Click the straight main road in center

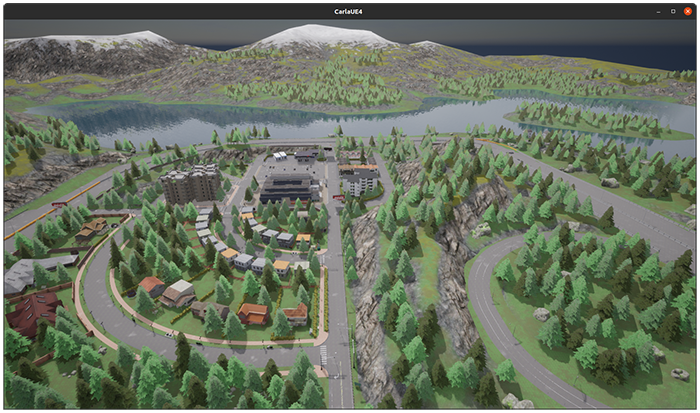(x=337, y=290)
